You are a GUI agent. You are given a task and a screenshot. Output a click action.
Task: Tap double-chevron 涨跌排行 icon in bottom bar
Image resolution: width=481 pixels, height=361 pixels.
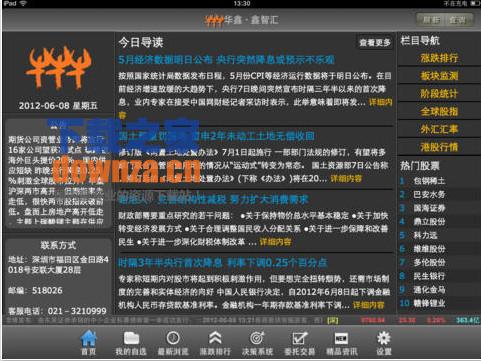point(215,338)
